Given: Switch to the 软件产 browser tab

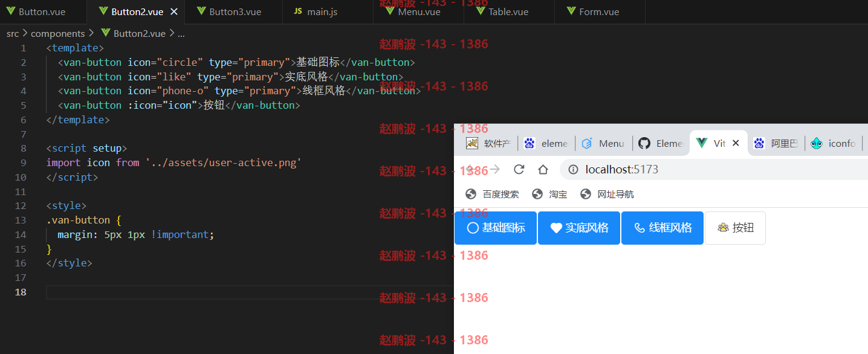Looking at the screenshot, I should [x=488, y=143].
